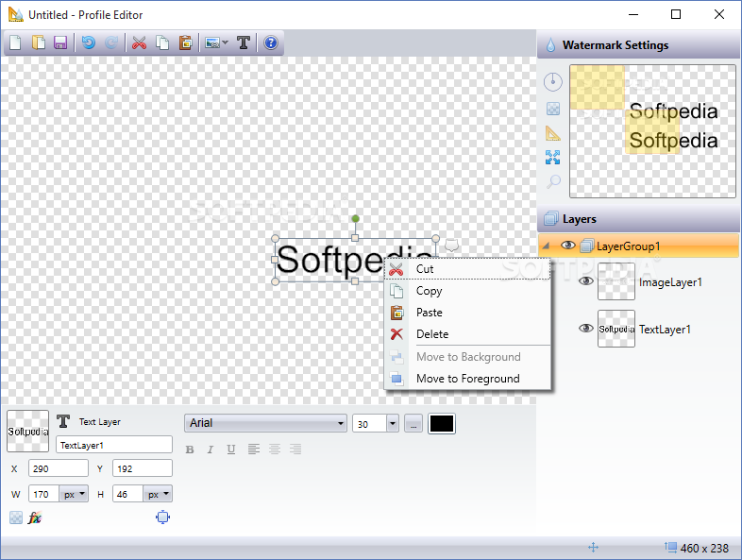Save the profile using the floppy disk icon
The image size is (742, 560).
(60, 43)
